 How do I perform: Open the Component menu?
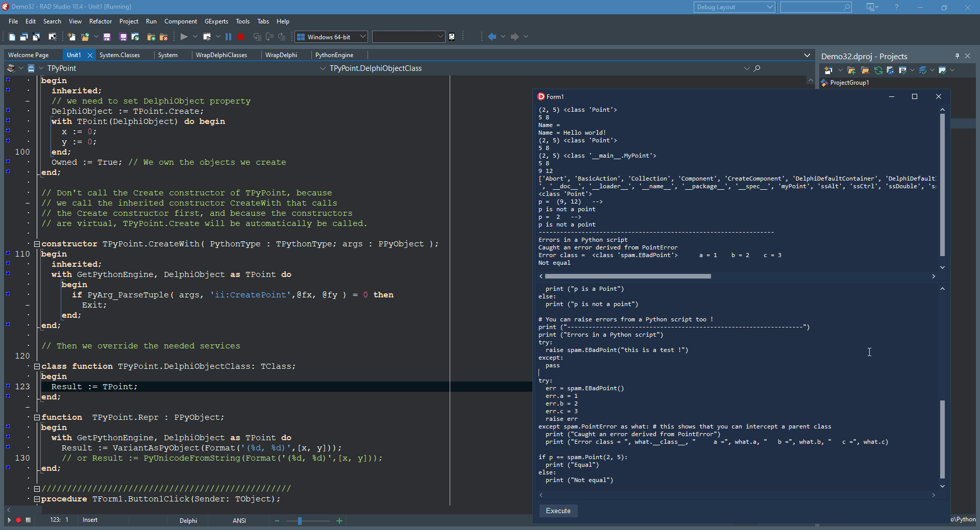click(x=181, y=21)
